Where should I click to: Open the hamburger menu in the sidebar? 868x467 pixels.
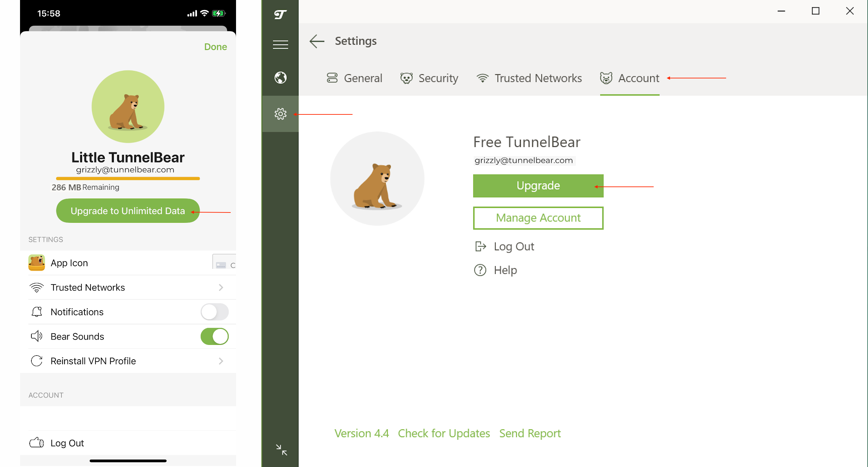click(280, 44)
